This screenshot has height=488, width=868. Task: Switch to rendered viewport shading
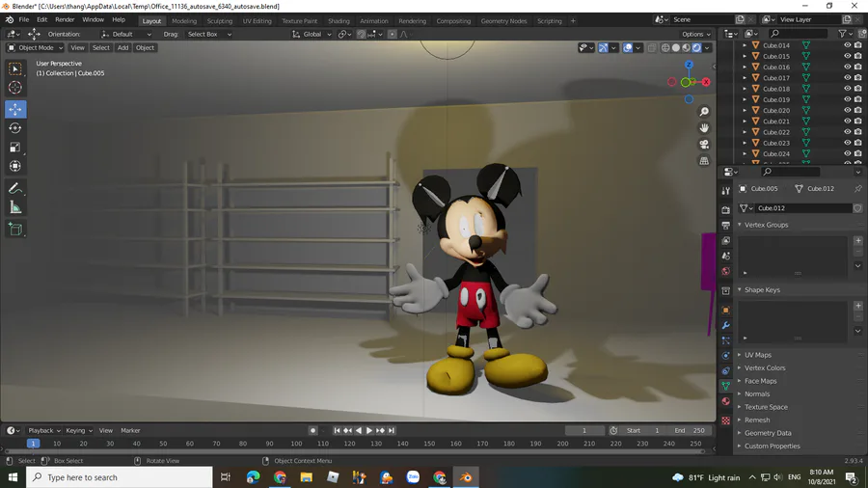click(x=697, y=48)
